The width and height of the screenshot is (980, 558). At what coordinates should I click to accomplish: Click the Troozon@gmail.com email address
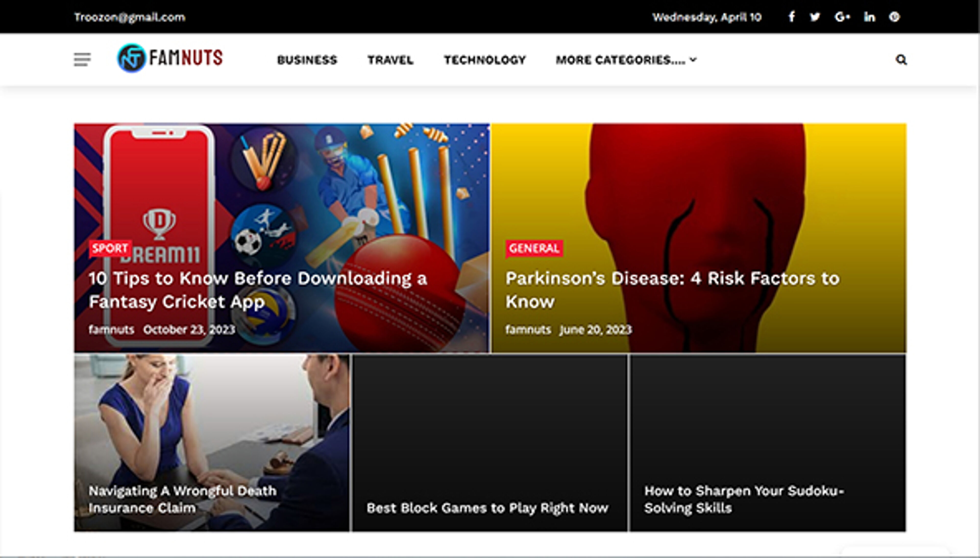pos(129,17)
